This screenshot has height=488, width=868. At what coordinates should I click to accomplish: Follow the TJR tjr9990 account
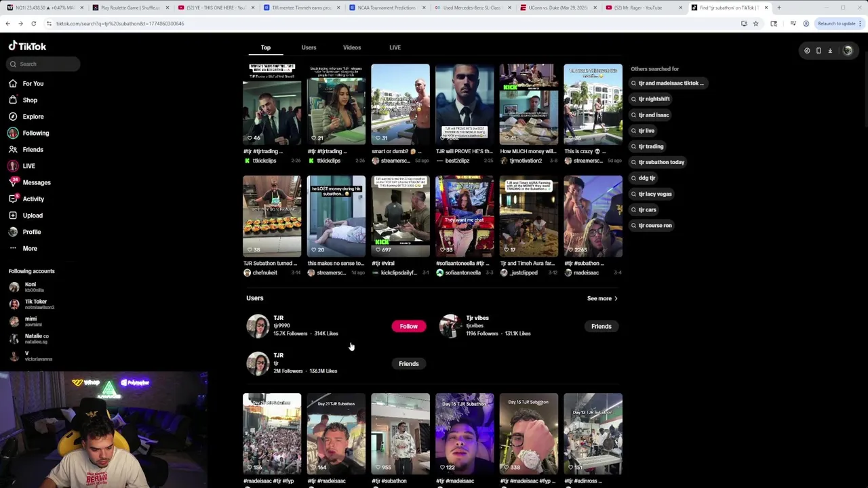[x=409, y=326]
